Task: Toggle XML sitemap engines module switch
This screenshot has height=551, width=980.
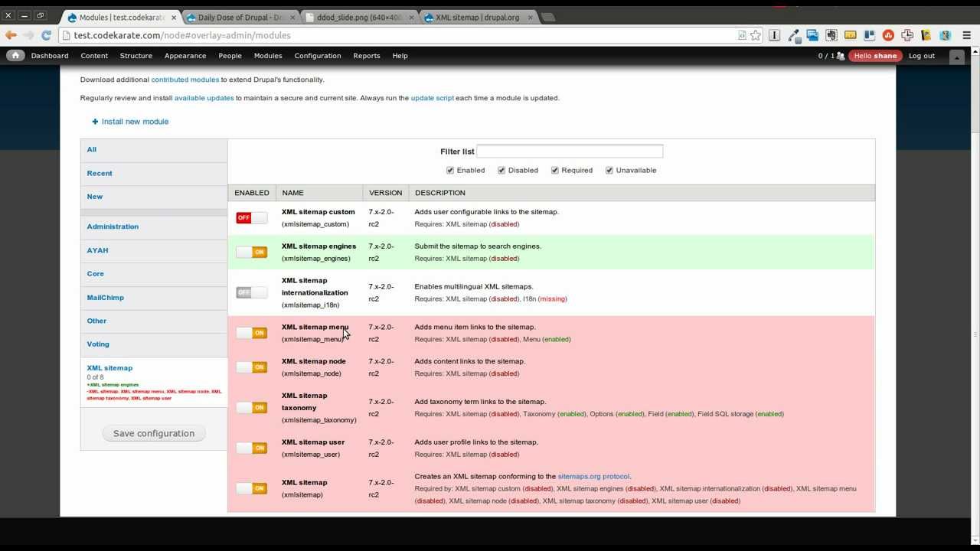Action: click(251, 252)
